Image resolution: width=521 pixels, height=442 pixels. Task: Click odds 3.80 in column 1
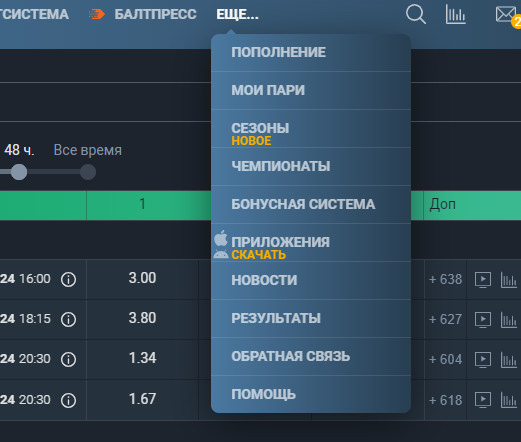click(142, 318)
